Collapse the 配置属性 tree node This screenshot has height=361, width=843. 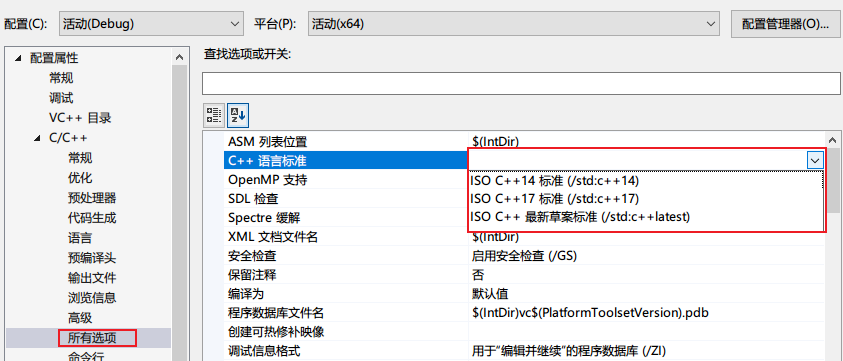[x=19, y=59]
